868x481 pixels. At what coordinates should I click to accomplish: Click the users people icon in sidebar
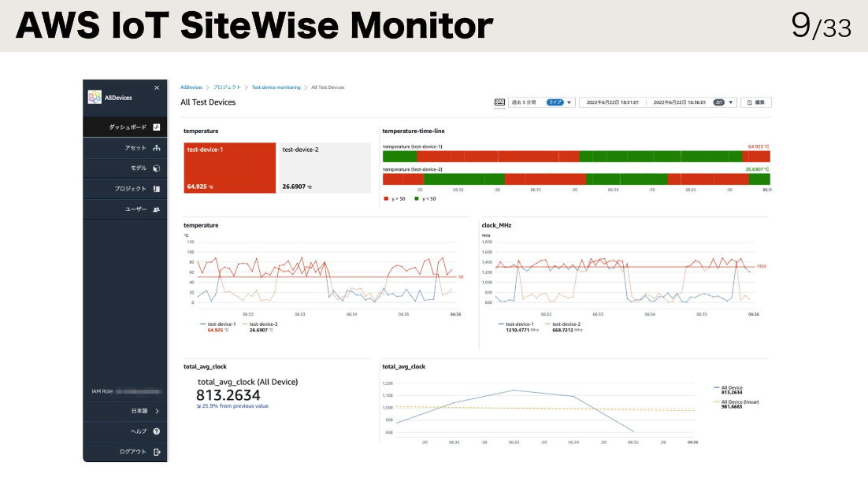(x=157, y=209)
